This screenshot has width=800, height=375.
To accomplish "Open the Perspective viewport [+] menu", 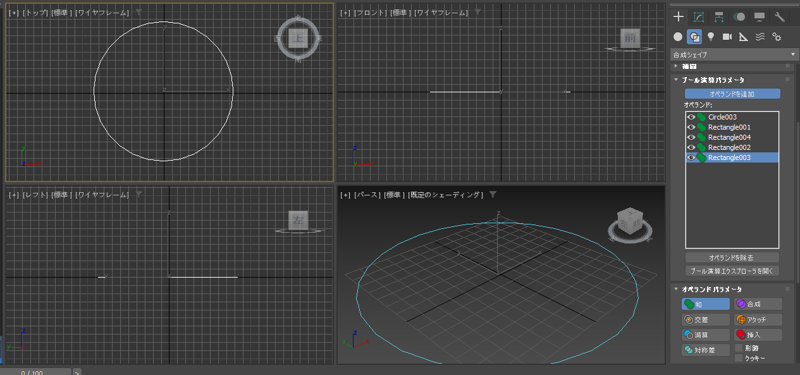I will 346,195.
